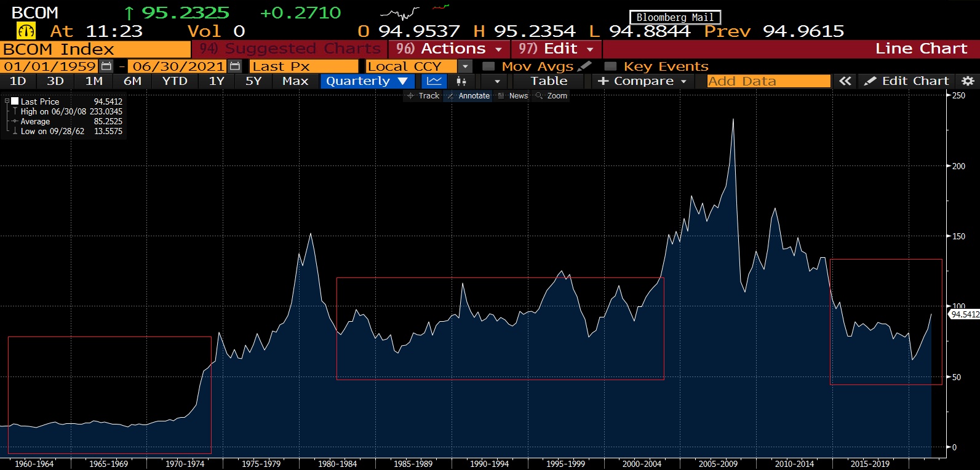This screenshot has height=470, width=980.
Task: Activate the Track crosshair tool
Action: pyautogui.click(x=423, y=96)
